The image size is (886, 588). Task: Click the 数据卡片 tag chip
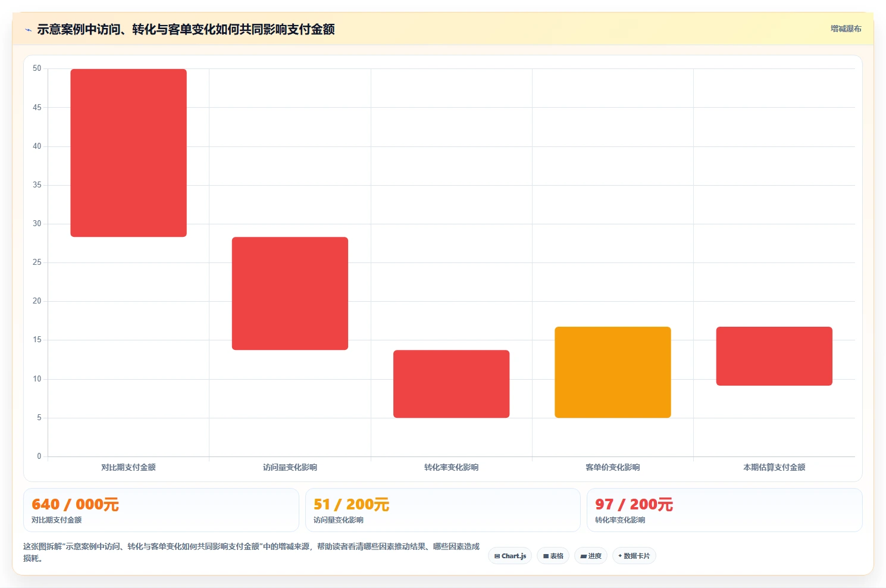point(634,556)
